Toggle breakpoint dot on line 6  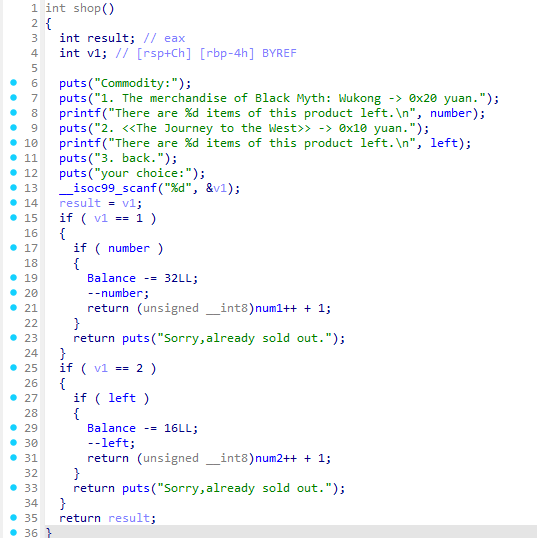(13, 83)
